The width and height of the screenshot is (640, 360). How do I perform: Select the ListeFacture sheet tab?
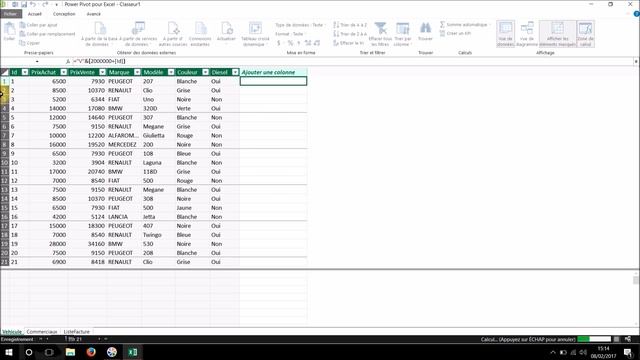[77, 332]
